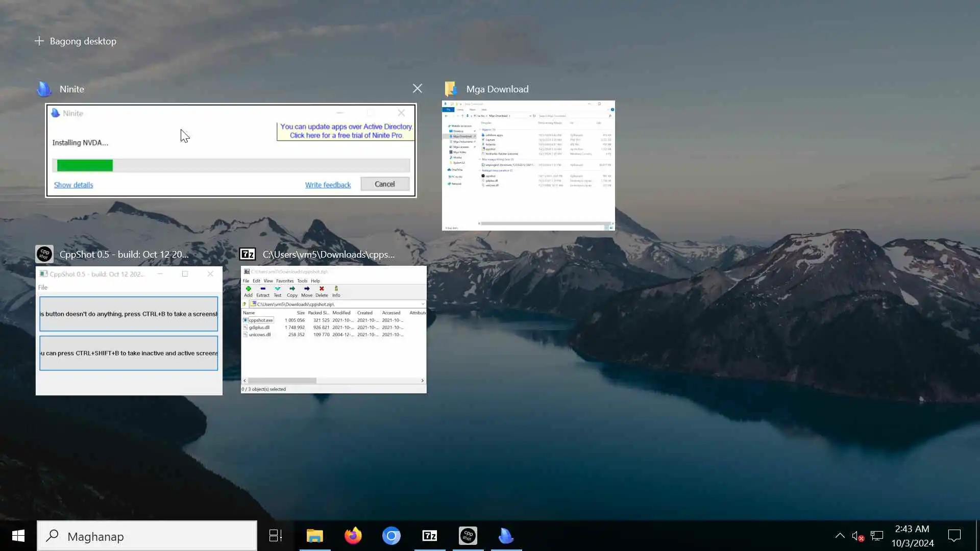The height and width of the screenshot is (551, 980).
Task: Open the network status tray icon
Action: (x=877, y=536)
